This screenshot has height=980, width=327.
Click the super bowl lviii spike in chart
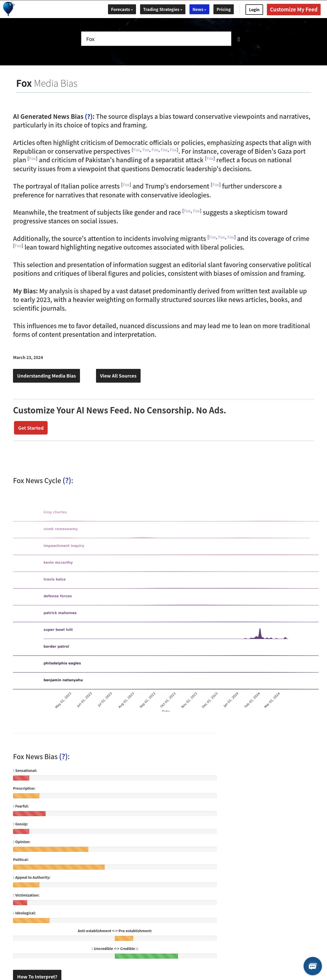tap(260, 633)
